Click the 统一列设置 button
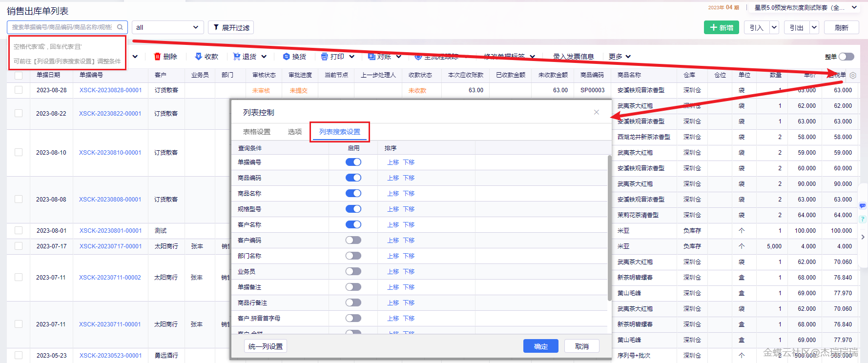 click(x=266, y=346)
